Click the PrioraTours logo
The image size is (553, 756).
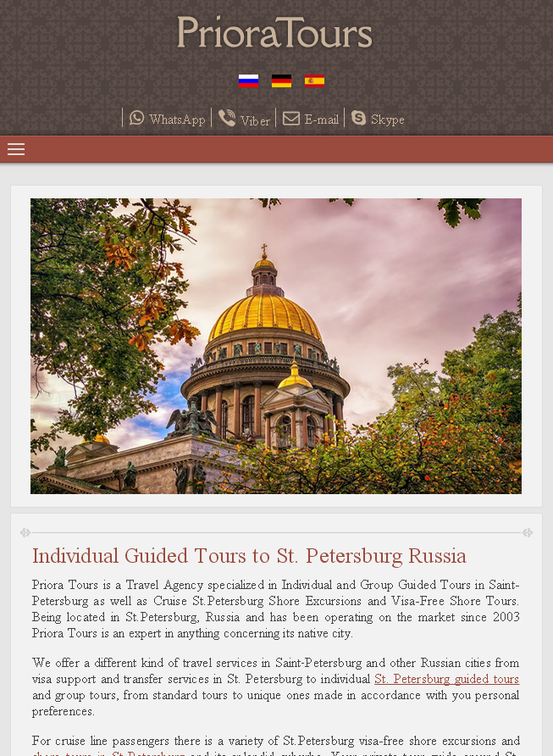pyautogui.click(x=275, y=32)
